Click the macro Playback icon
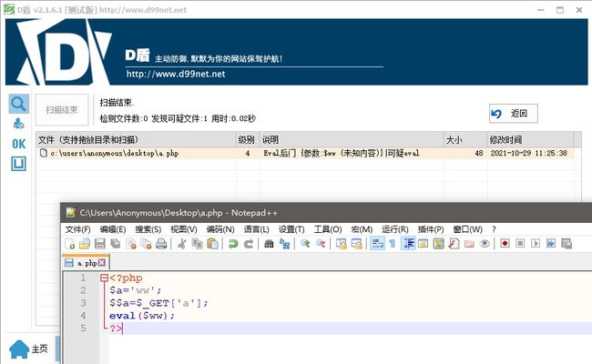 tap(536, 244)
